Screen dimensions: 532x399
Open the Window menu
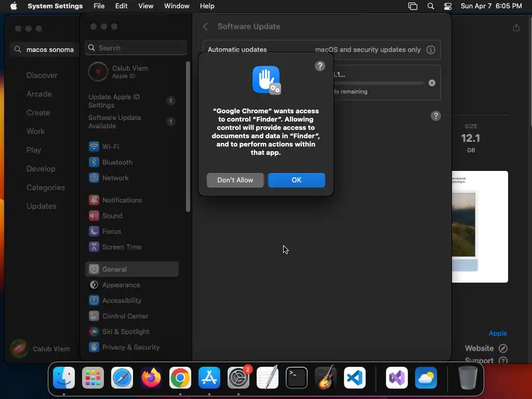coord(177,6)
